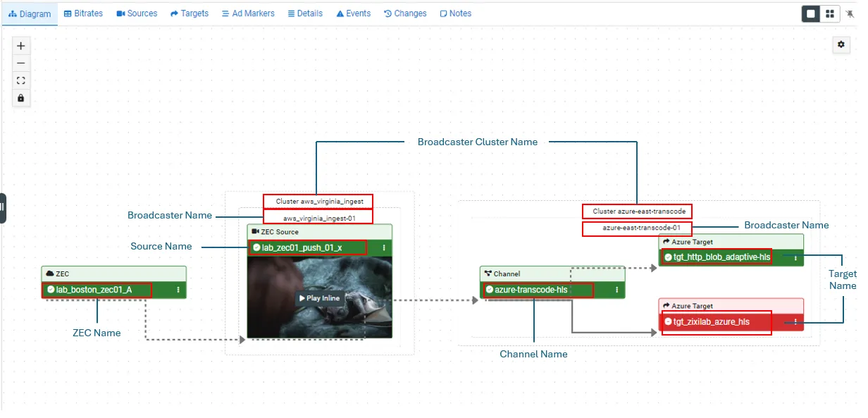Viewport: 868px width, 418px height.
Task: Fit the diagram to view
Action: pyautogui.click(x=21, y=80)
